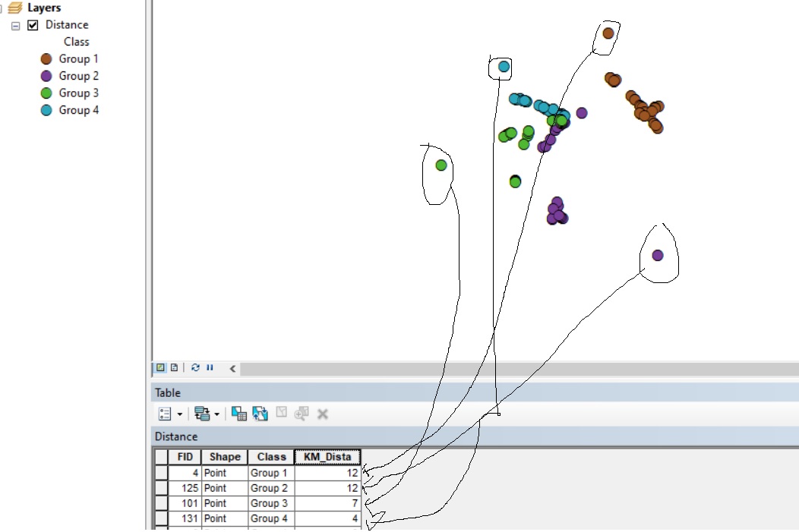Click the FID cell showing 4

pos(185,473)
